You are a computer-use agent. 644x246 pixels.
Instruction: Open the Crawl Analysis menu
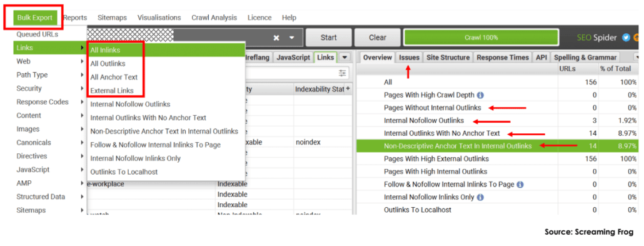[x=214, y=18]
